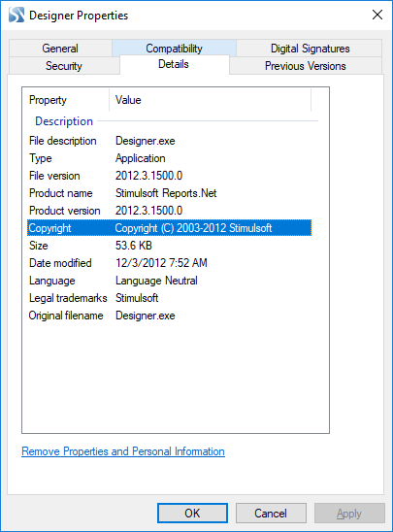Select the Legal trademarks property label
Image resolution: width=393 pixels, height=532 pixels.
click(68, 298)
